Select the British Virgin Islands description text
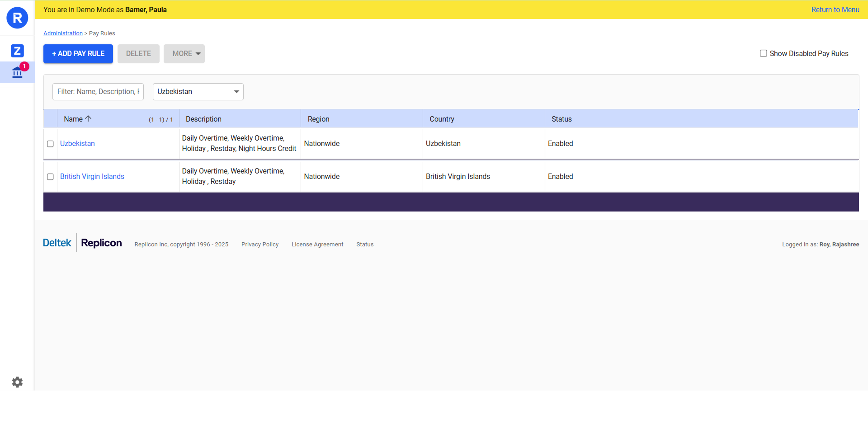Image resolution: width=868 pixels, height=421 pixels. 233,176
